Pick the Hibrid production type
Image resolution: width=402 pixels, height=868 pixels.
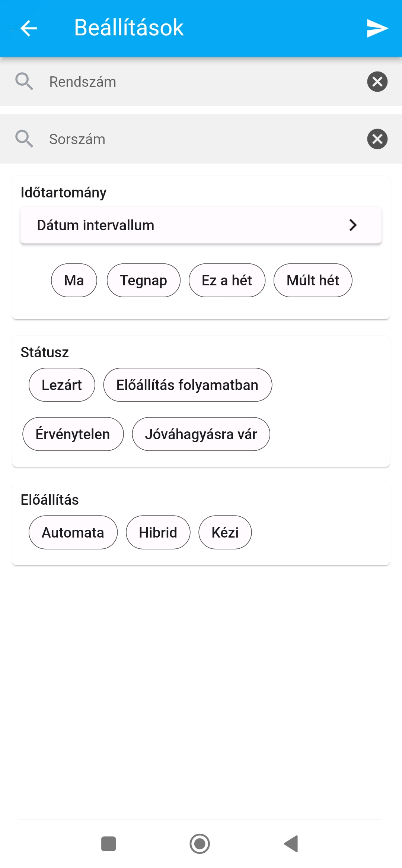(x=158, y=532)
